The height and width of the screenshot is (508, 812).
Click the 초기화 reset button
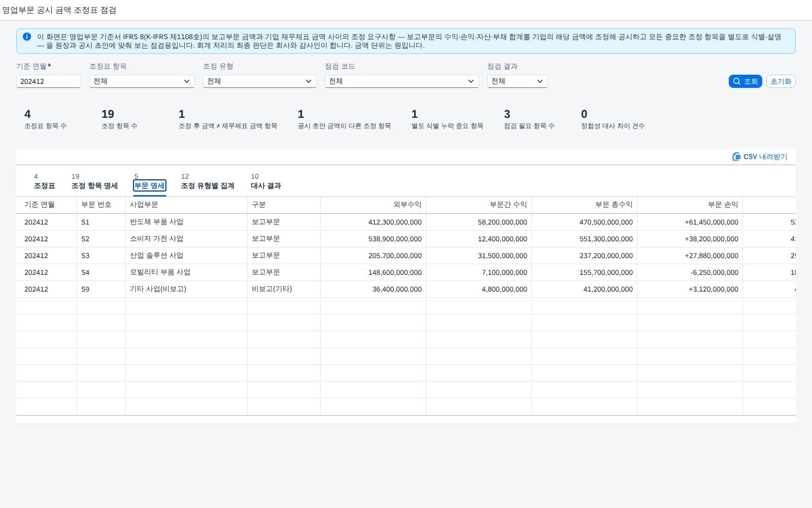[781, 81]
